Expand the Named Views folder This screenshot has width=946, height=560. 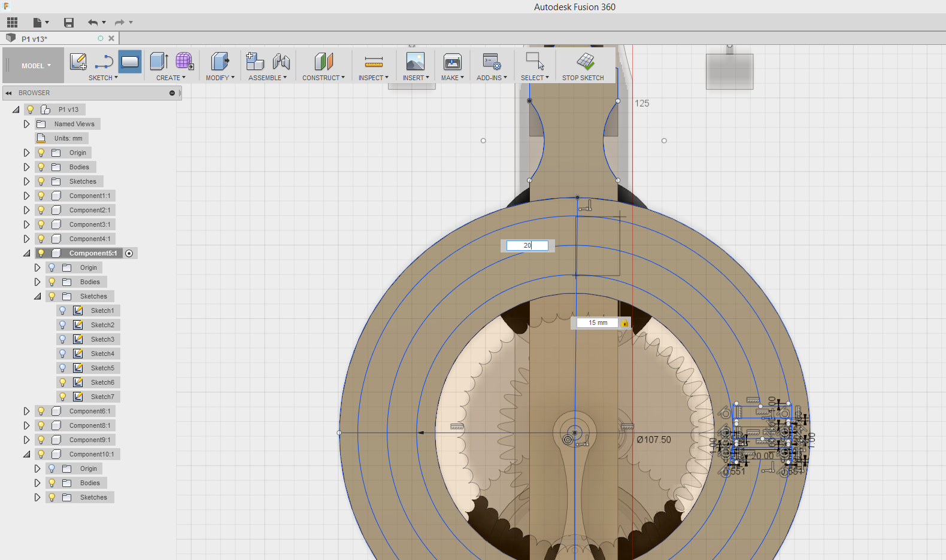tap(26, 124)
